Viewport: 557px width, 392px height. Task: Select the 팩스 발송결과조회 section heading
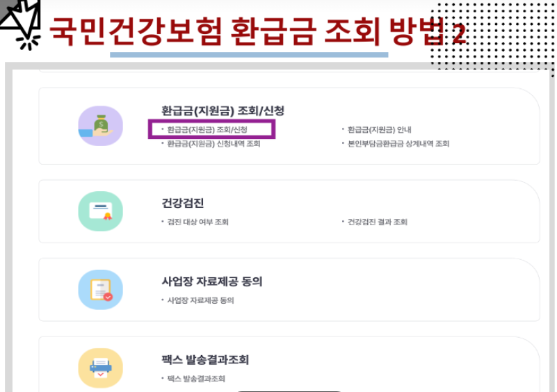[x=205, y=360]
